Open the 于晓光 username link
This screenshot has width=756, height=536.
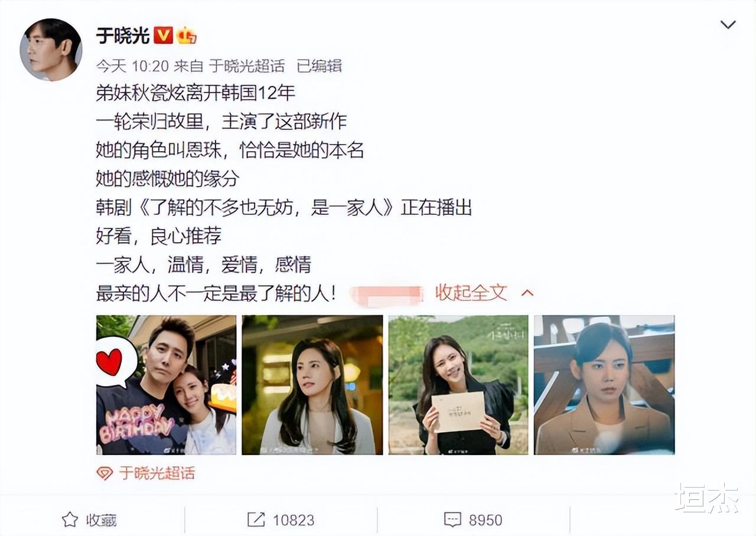[123, 36]
